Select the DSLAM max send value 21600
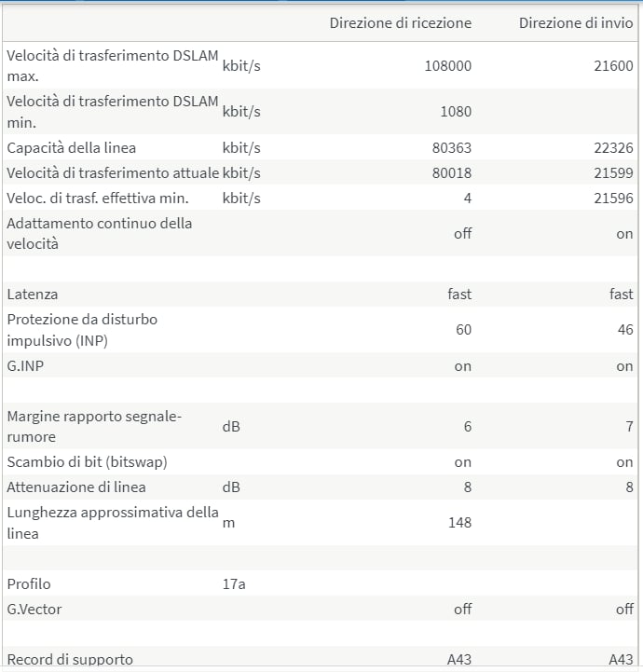 point(613,65)
